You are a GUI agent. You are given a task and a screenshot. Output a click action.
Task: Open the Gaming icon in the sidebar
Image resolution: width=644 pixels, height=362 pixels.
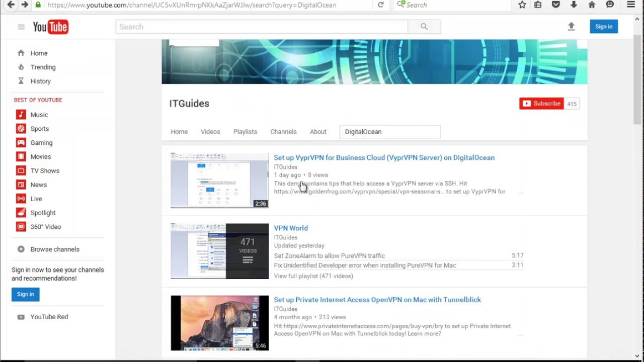tap(21, 143)
